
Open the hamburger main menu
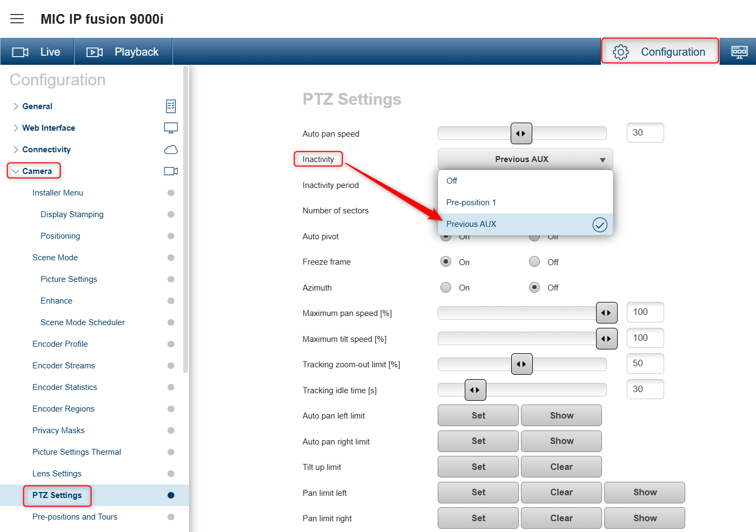coord(17,19)
